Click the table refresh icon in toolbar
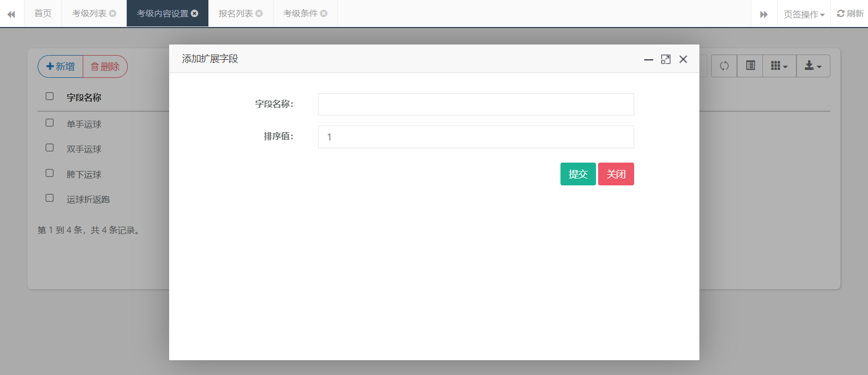 (x=724, y=66)
